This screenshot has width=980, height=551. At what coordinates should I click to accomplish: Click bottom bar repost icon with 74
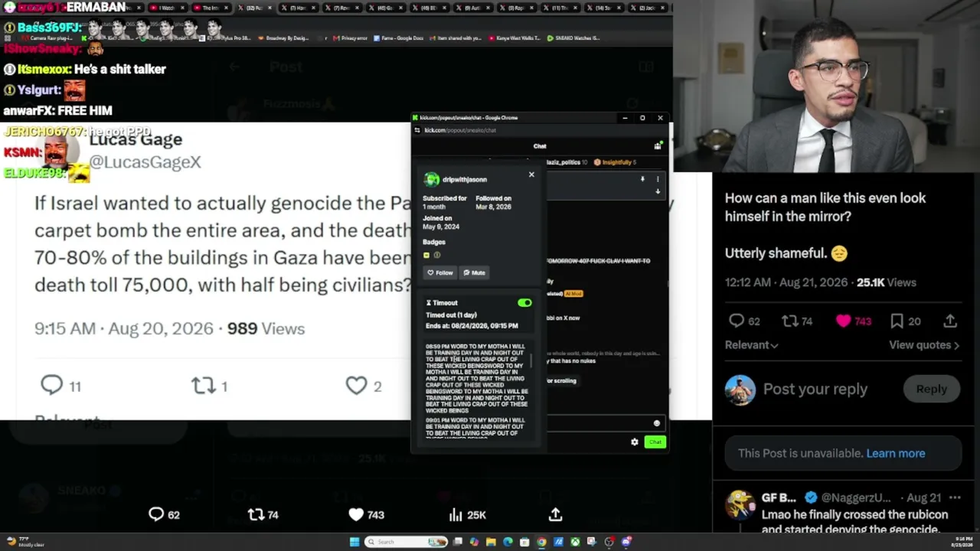tap(256, 514)
